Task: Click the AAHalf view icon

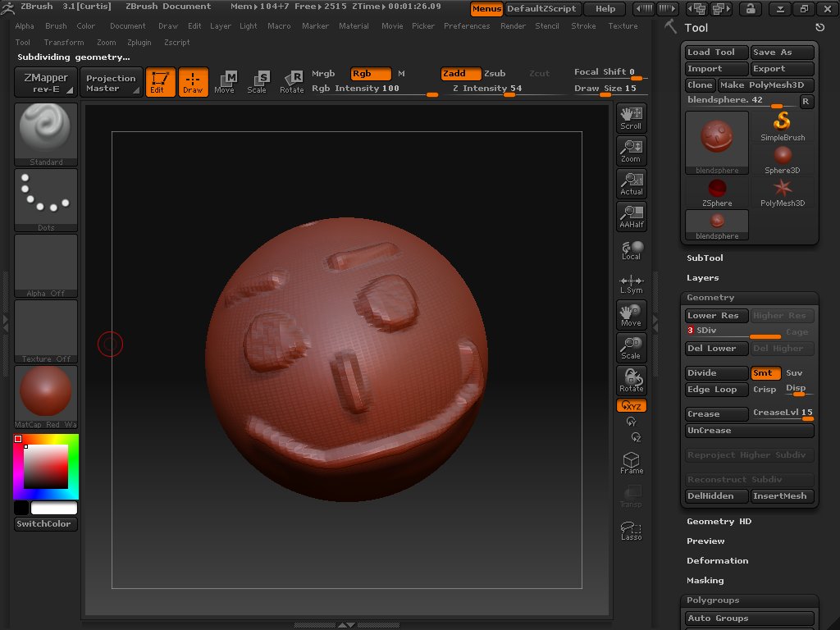Action: (x=631, y=217)
